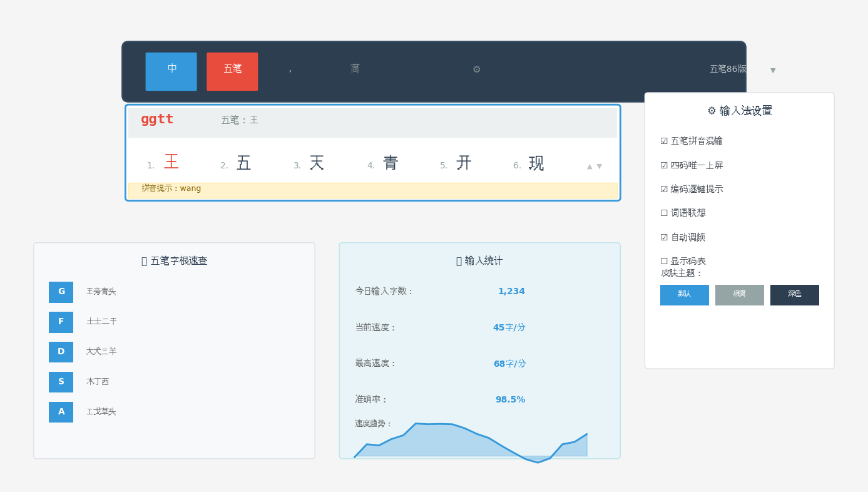Click the candidate page-down arrow

tap(599, 166)
